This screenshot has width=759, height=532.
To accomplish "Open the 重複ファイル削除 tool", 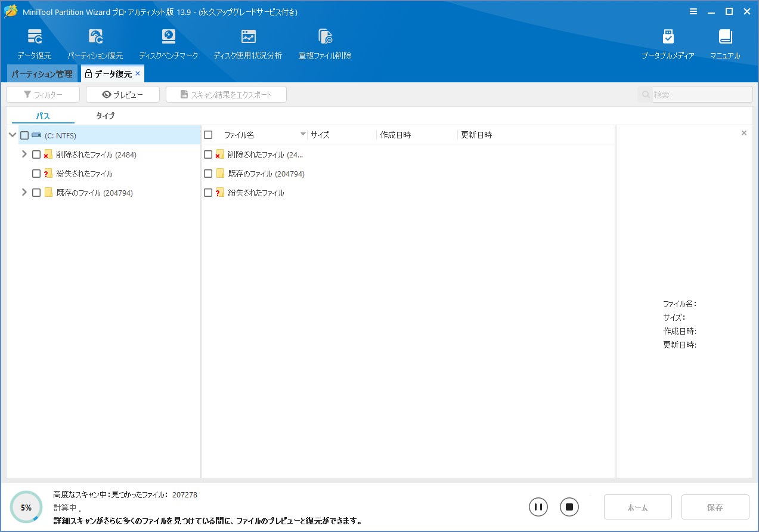I will 325,44.
